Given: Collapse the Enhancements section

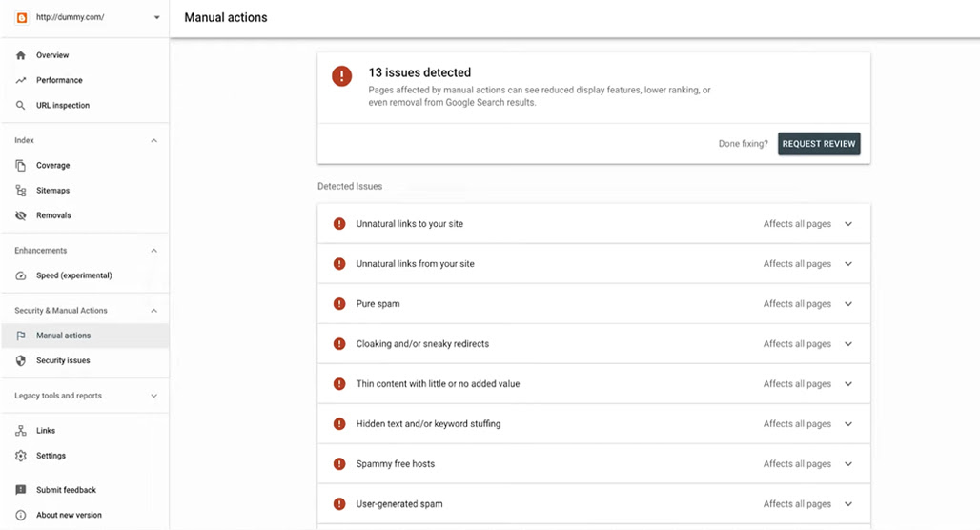Looking at the screenshot, I should (x=153, y=250).
